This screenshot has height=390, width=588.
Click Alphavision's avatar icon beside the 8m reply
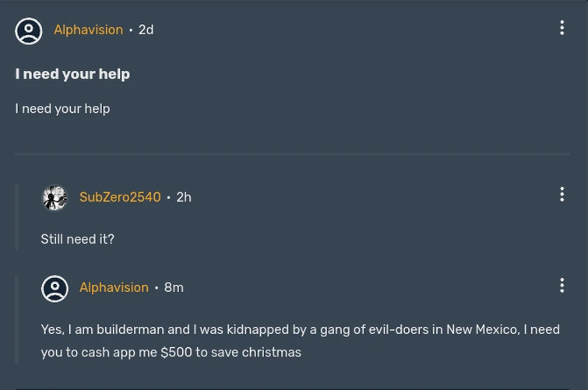tap(55, 288)
